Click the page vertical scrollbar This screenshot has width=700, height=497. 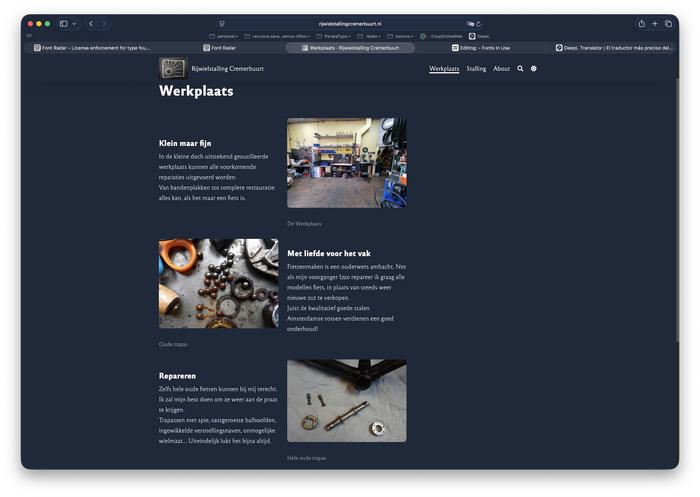pyautogui.click(x=677, y=210)
